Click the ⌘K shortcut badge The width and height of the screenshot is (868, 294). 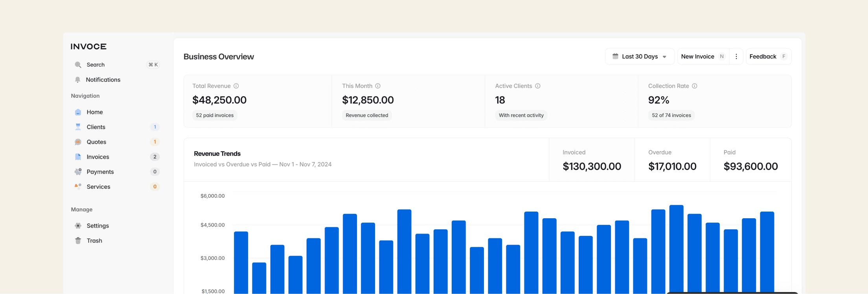click(x=153, y=65)
